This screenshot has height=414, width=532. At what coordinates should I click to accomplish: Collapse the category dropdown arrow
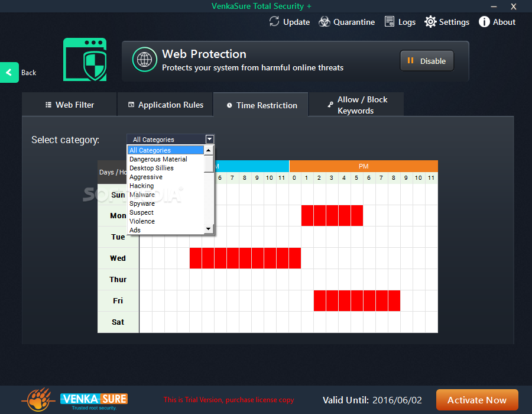(x=210, y=139)
